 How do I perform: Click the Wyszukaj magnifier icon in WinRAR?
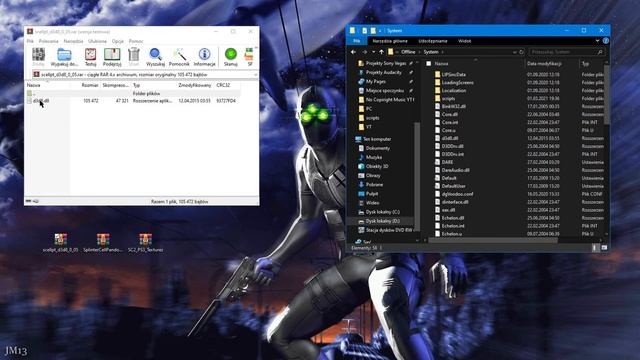pos(155,57)
